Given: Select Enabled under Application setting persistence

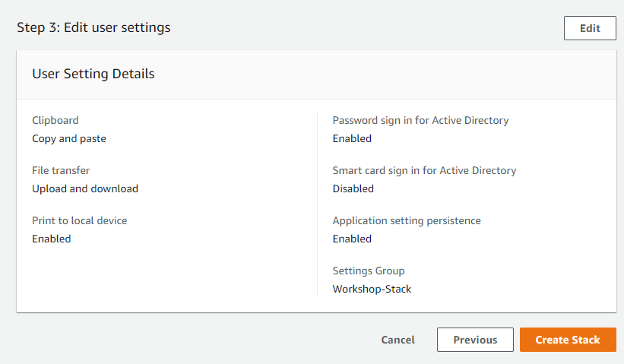Looking at the screenshot, I should click(352, 239).
